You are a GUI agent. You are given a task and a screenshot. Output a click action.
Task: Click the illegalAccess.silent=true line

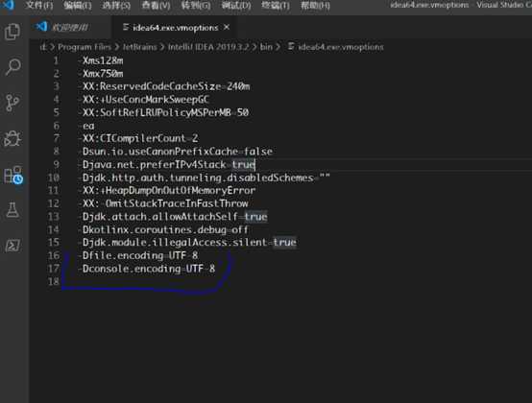coord(187,243)
